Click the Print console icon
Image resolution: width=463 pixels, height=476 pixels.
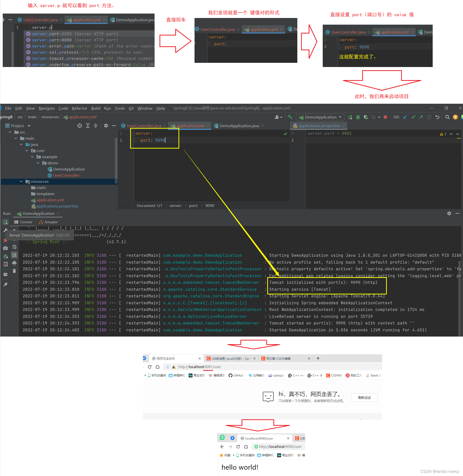14,263
